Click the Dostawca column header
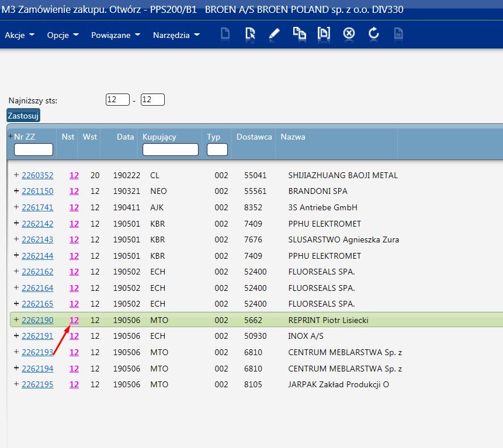The height and width of the screenshot is (448, 503). point(254,137)
